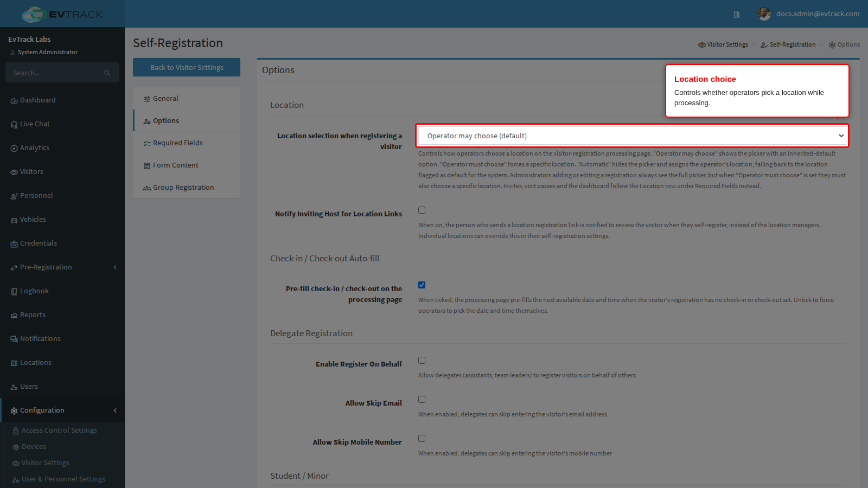Click the search magnifier icon
Screen dimensions: 868x488
tap(107, 73)
